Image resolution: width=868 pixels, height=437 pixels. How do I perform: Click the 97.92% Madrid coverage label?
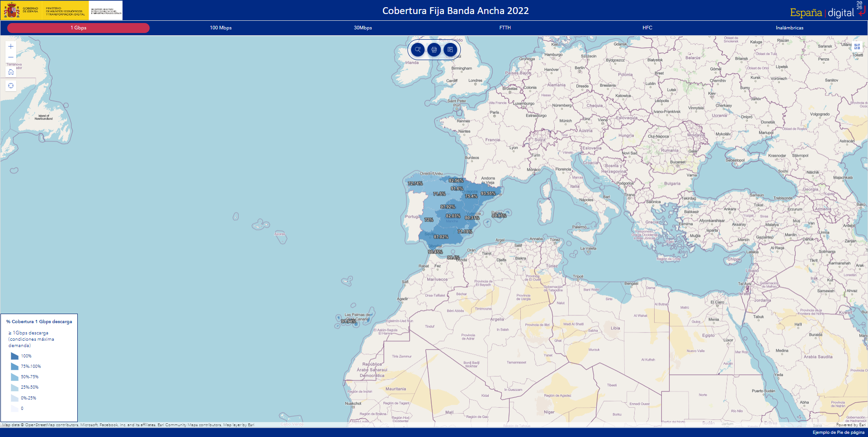448,207
